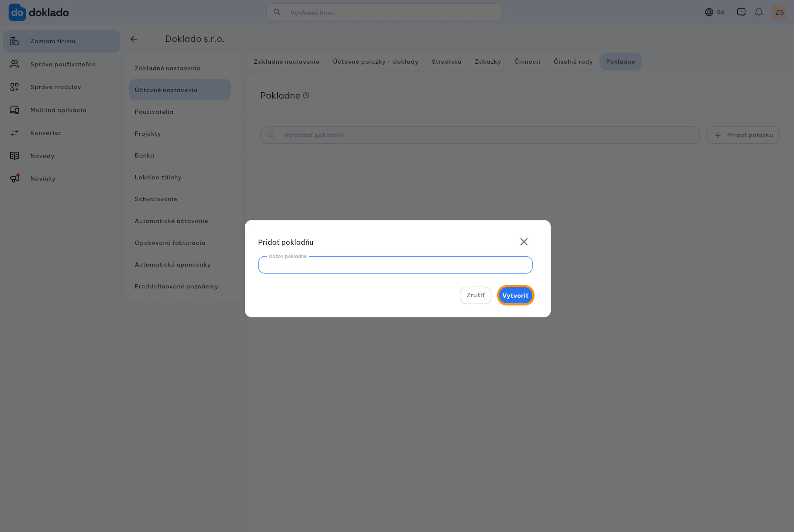Screen dimensions: 794x532
Task: Click the Pokladne help question icon
Action: 306,96
